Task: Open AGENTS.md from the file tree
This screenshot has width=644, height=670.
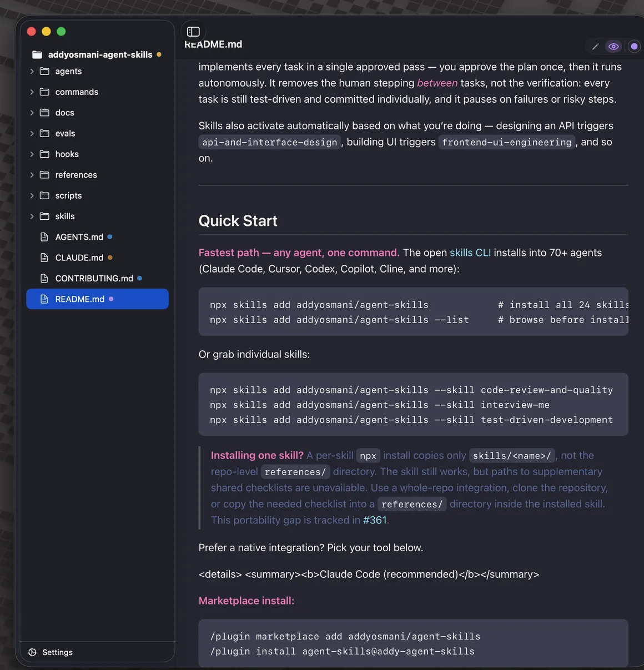Action: [79, 237]
